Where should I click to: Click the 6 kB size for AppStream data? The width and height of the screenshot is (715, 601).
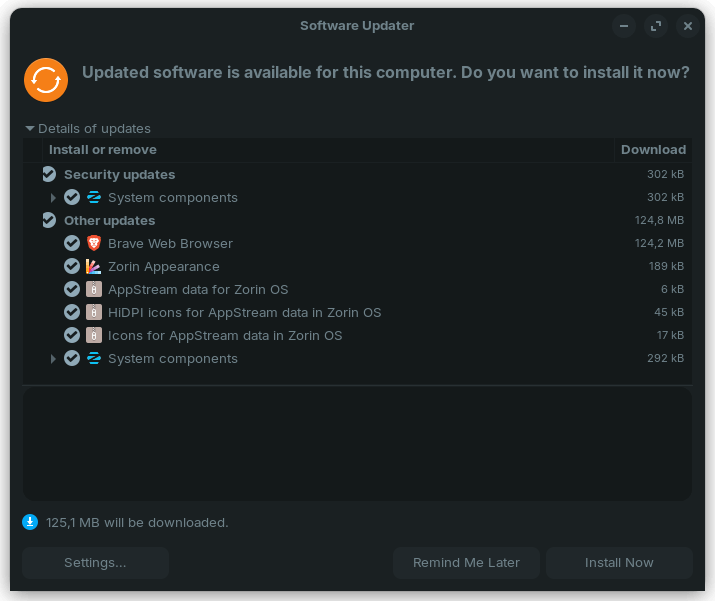pyautogui.click(x=672, y=289)
